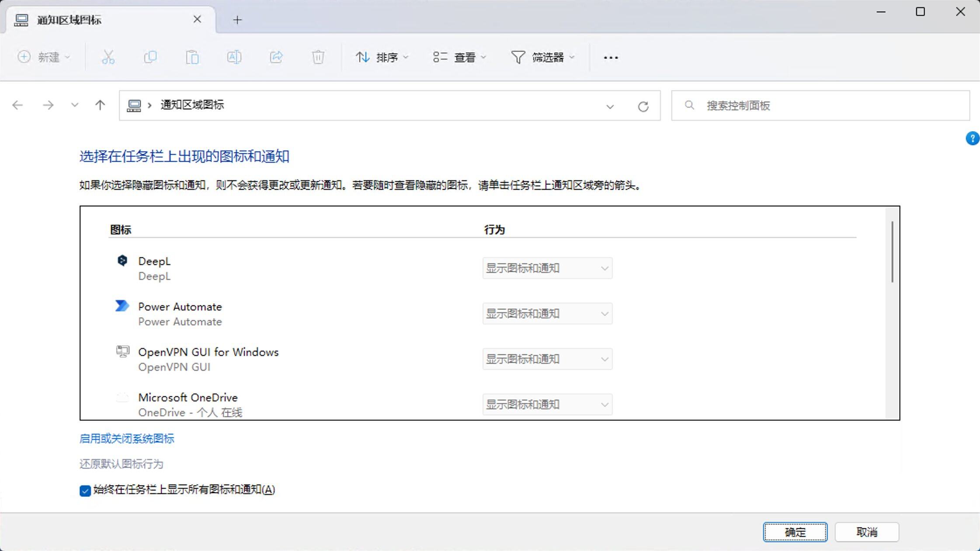The width and height of the screenshot is (980, 551).
Task: Click the Rename icon in toolbar
Action: coord(234,57)
